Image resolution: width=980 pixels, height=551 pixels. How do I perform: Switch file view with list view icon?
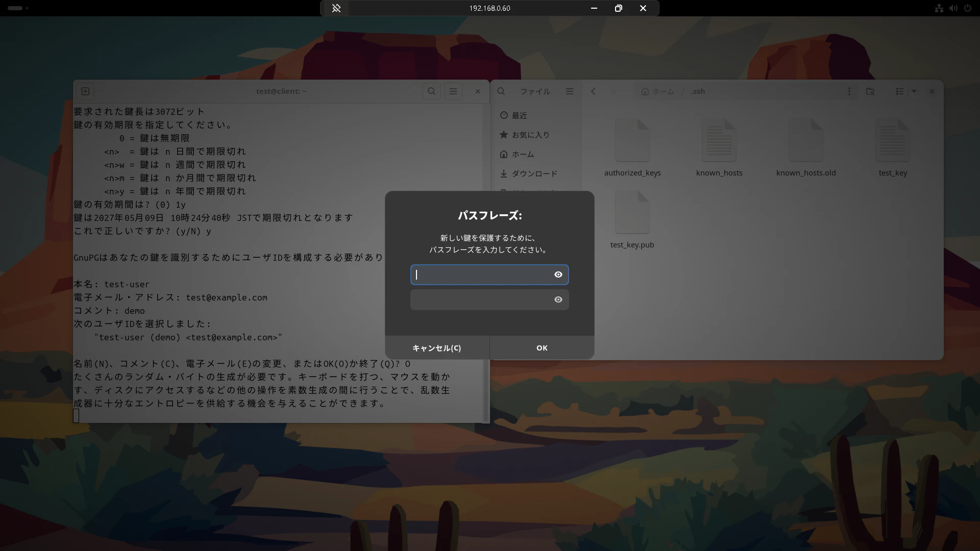click(900, 91)
